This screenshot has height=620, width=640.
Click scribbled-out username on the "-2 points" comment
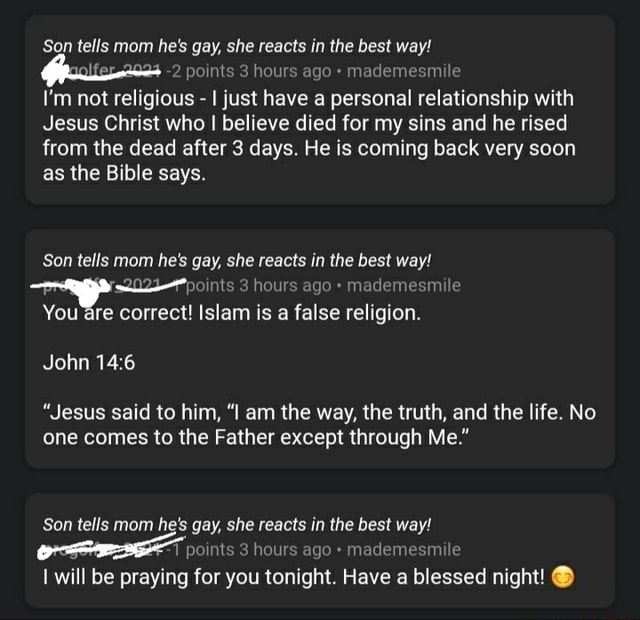click(x=101, y=71)
